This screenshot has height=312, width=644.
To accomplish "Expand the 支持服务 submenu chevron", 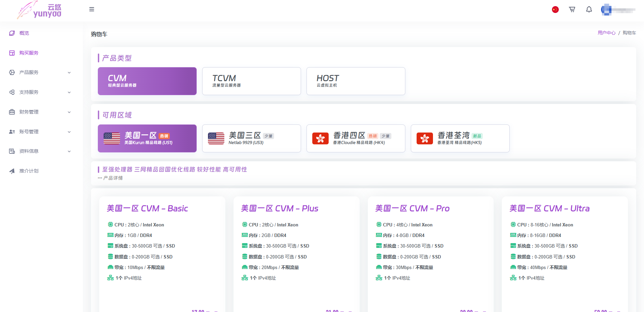I will tap(69, 92).
